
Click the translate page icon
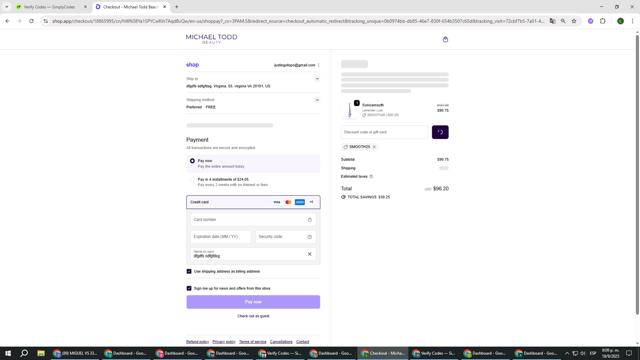click(x=552, y=21)
